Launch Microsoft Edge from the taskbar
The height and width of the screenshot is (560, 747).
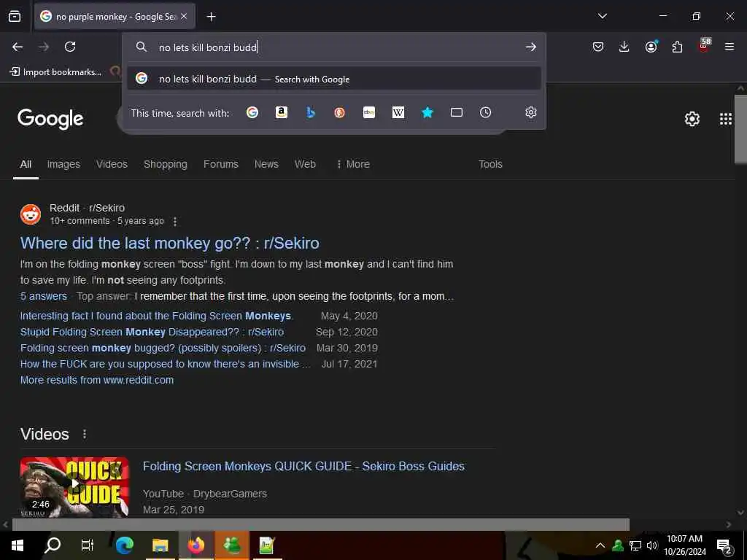[124, 545]
